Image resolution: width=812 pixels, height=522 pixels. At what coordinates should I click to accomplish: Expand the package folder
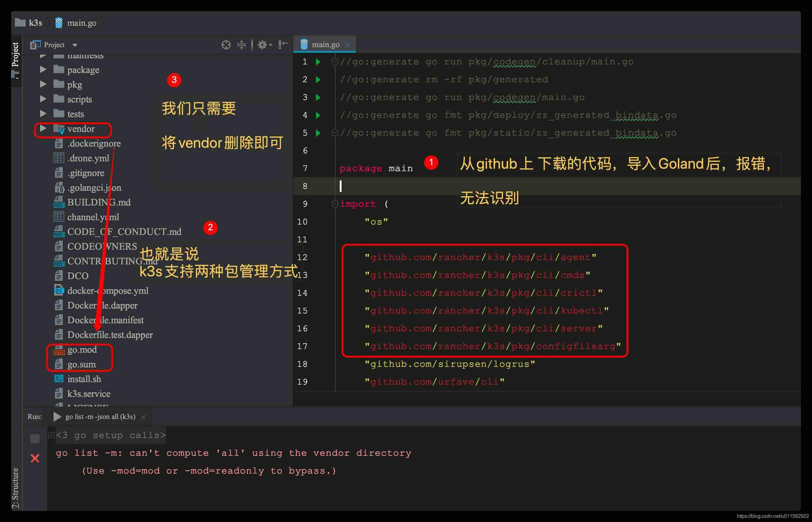[x=43, y=70]
